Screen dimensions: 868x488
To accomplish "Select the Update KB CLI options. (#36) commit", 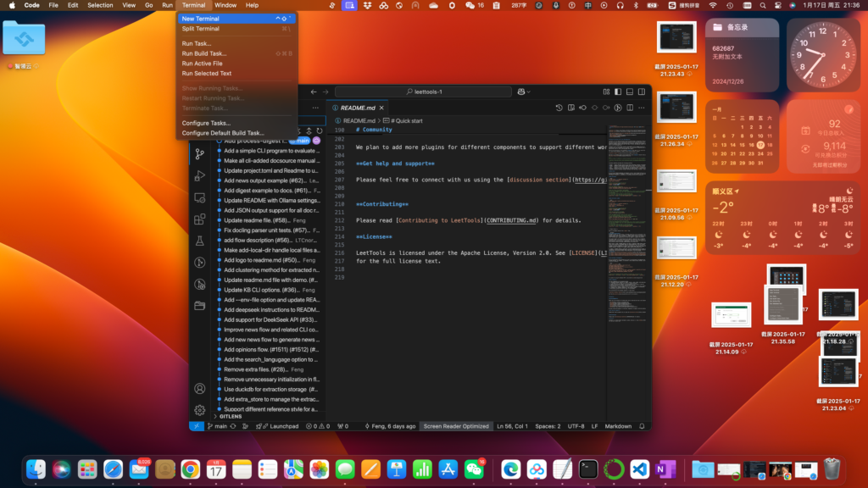I will pos(271,290).
